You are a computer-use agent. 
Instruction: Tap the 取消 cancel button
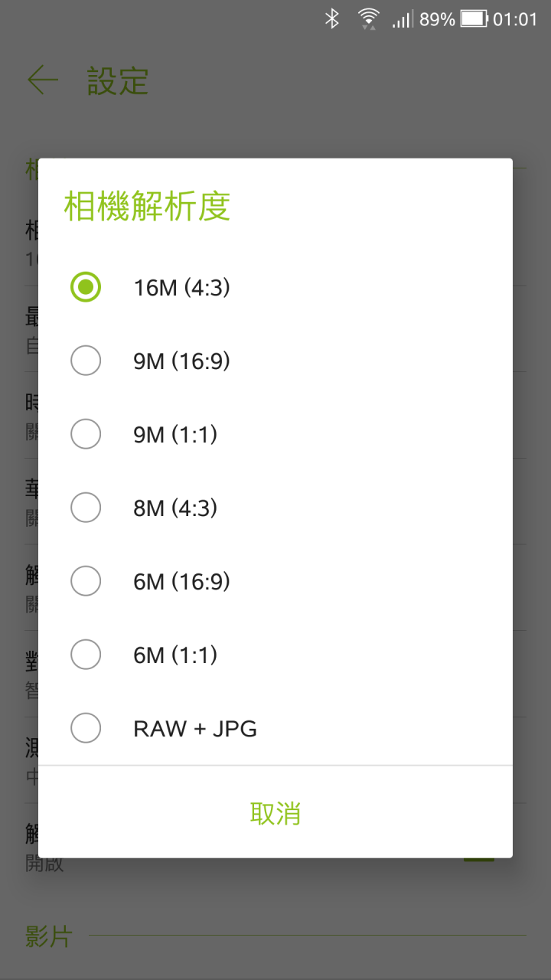point(275,813)
